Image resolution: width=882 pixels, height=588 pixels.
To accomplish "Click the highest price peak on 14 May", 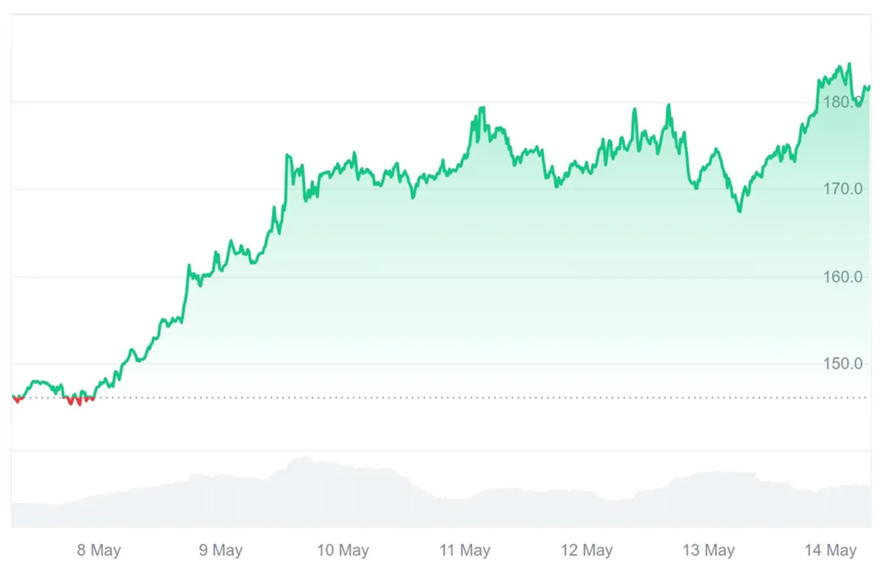I will click(x=849, y=64).
